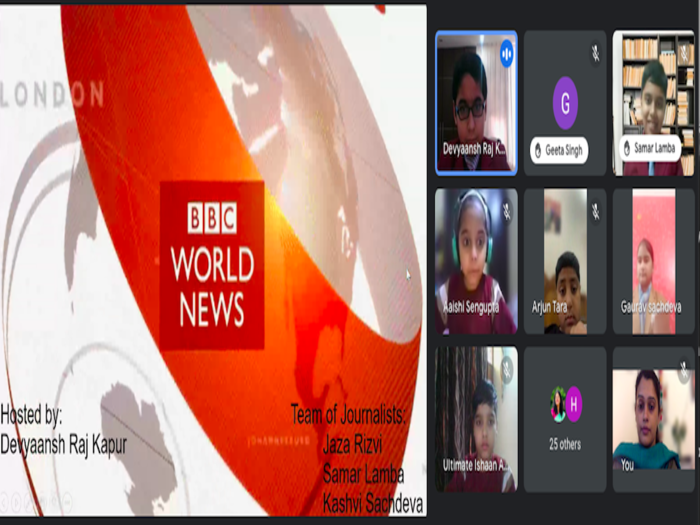
Task: Open more slideshow options (three dots)
Action: pos(67,503)
